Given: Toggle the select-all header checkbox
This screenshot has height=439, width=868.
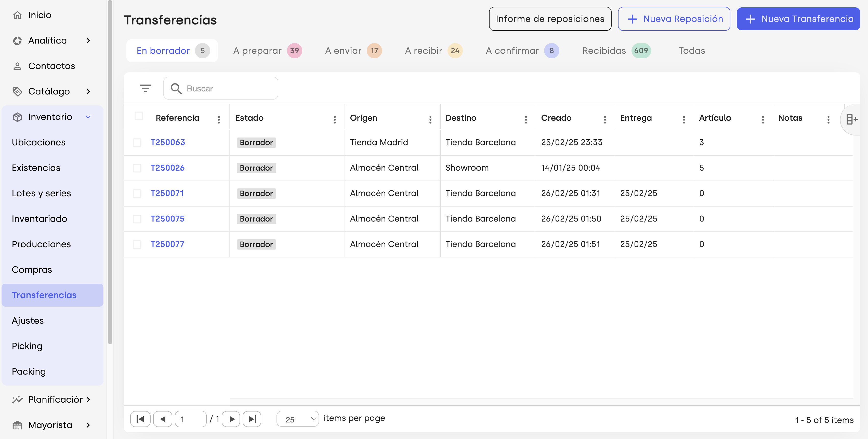Looking at the screenshot, I should pos(139,116).
